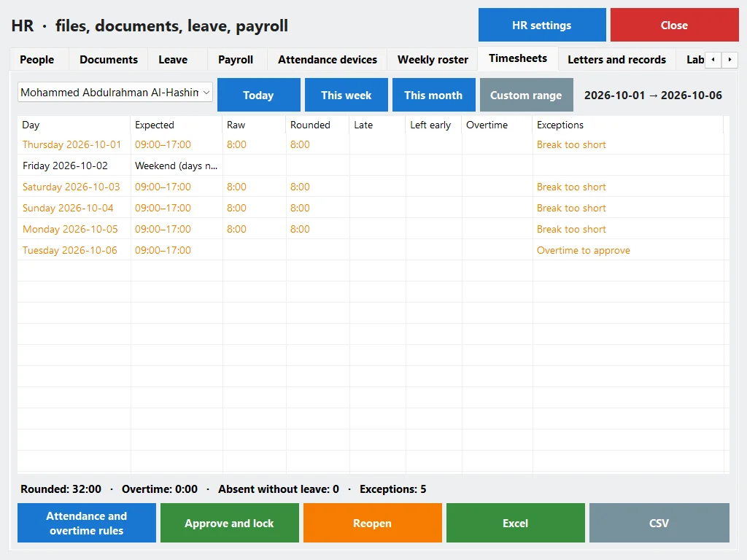
Task: Select row Monday 2026-10-05
Action: (x=373, y=229)
